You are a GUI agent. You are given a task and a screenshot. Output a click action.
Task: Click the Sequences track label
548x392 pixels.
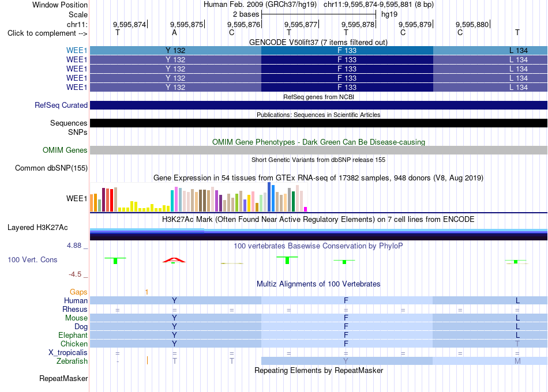coord(69,123)
